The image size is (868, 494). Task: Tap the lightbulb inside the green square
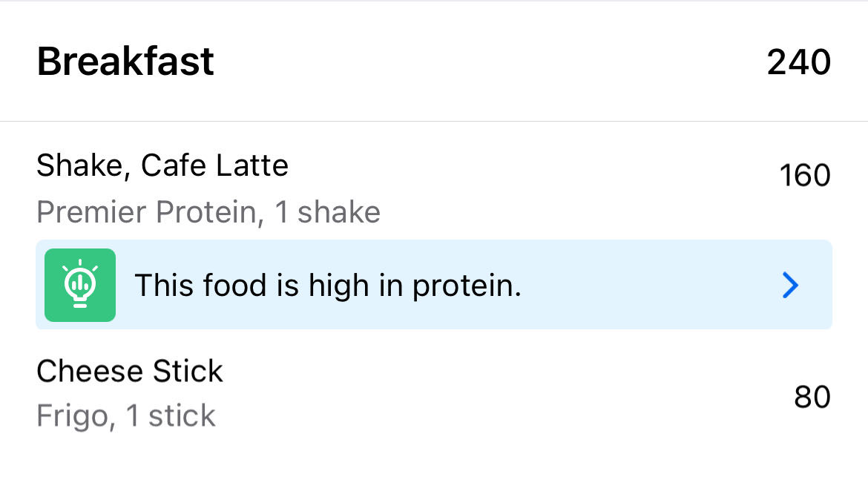pyautogui.click(x=79, y=285)
